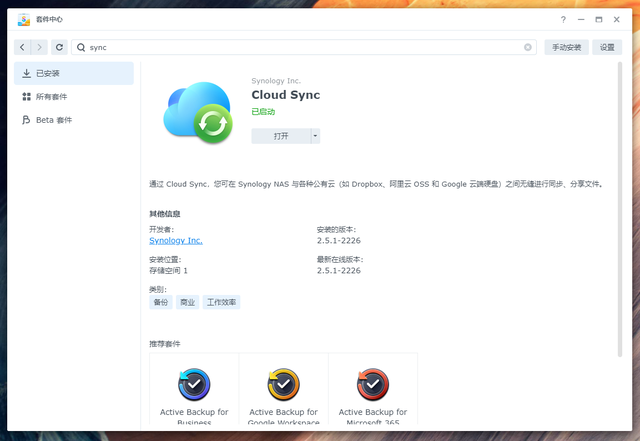Open Active Backup for Business icon
Screen dimensions: 640x441
(194, 384)
